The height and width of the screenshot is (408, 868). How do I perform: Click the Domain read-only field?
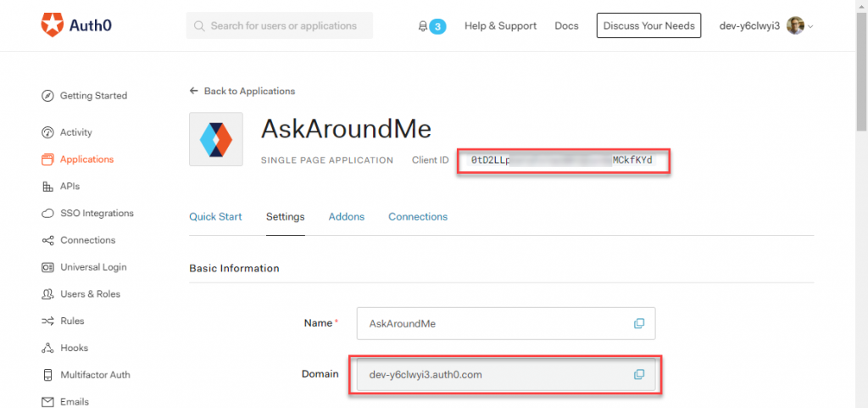click(x=506, y=375)
